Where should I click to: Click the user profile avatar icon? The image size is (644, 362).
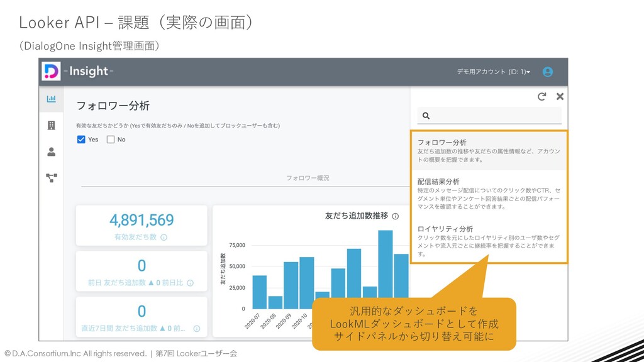pyautogui.click(x=548, y=72)
